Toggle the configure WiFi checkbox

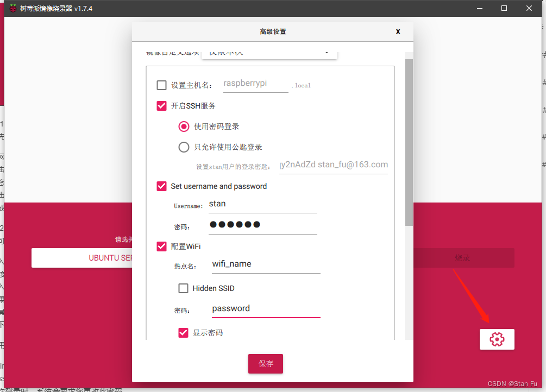coord(161,246)
